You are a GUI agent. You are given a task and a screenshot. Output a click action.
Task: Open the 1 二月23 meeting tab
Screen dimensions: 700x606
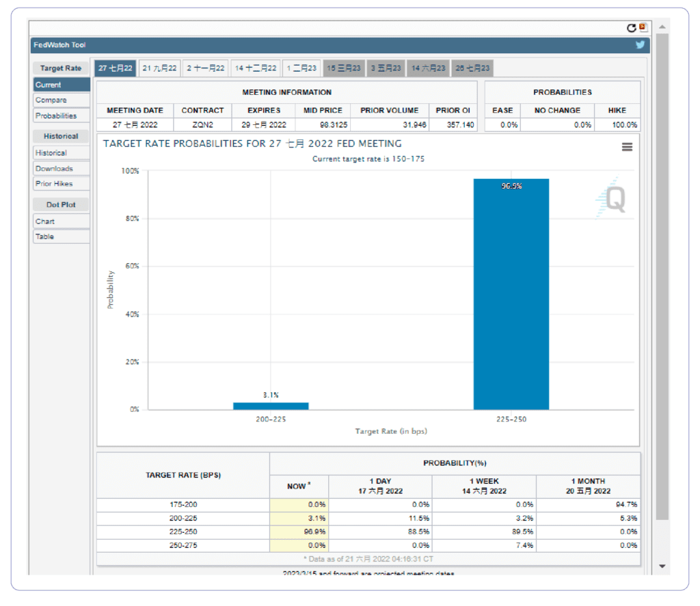[x=301, y=68]
